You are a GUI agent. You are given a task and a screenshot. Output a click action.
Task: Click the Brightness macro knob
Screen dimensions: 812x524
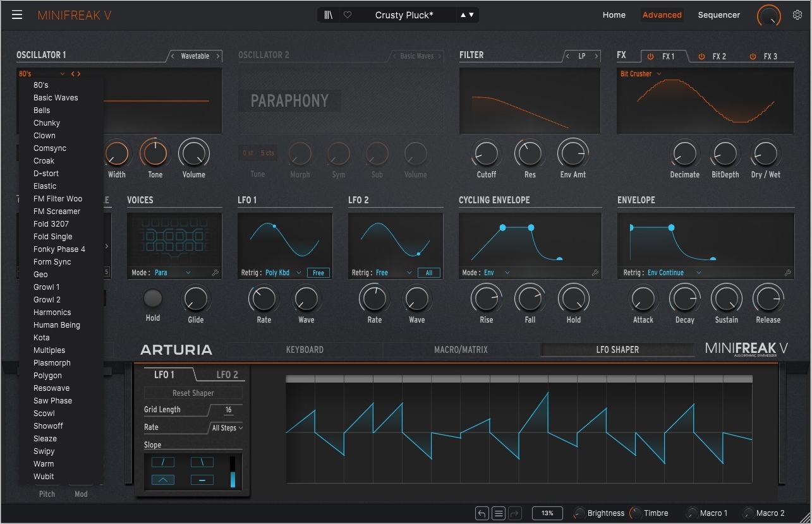[x=579, y=513]
